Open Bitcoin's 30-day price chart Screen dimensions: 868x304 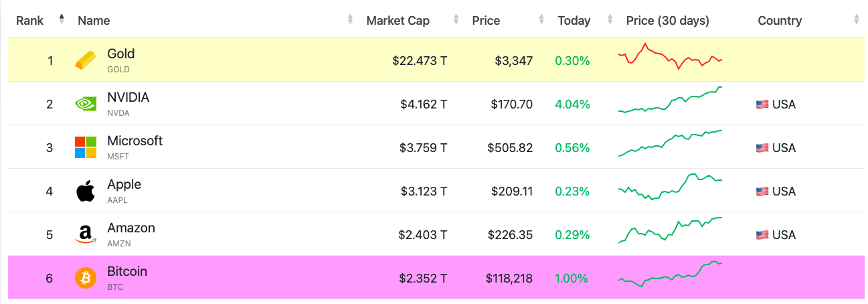coord(671,274)
